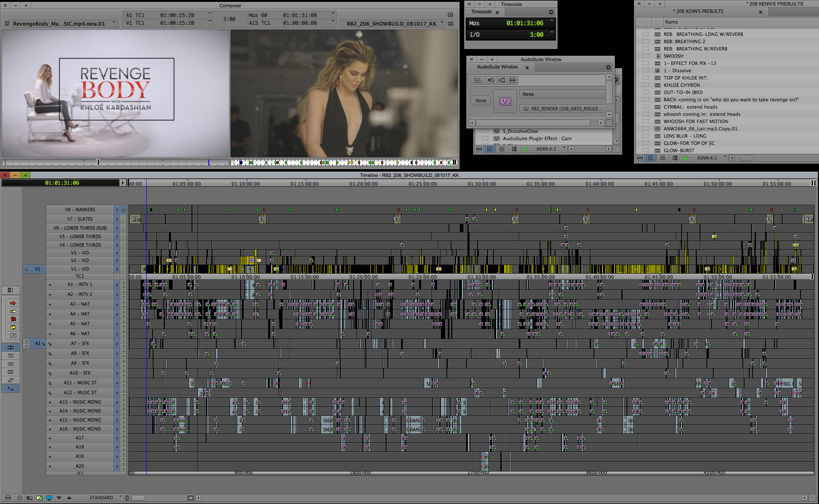Viewport: 819px width, 504px height.
Task: Select the red Lift/Overwrite segment arrow tool
Action: (x=13, y=303)
